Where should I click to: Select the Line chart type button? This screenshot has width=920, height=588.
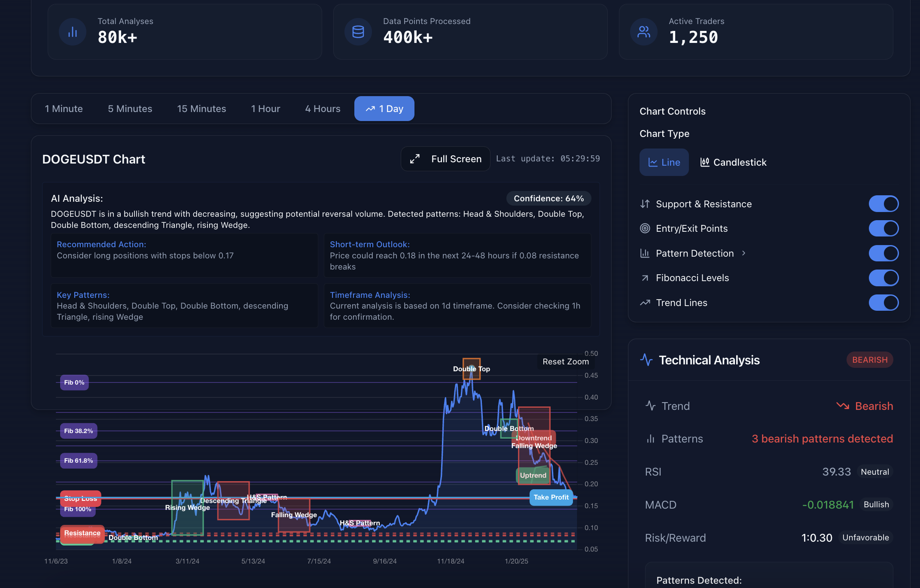point(664,162)
